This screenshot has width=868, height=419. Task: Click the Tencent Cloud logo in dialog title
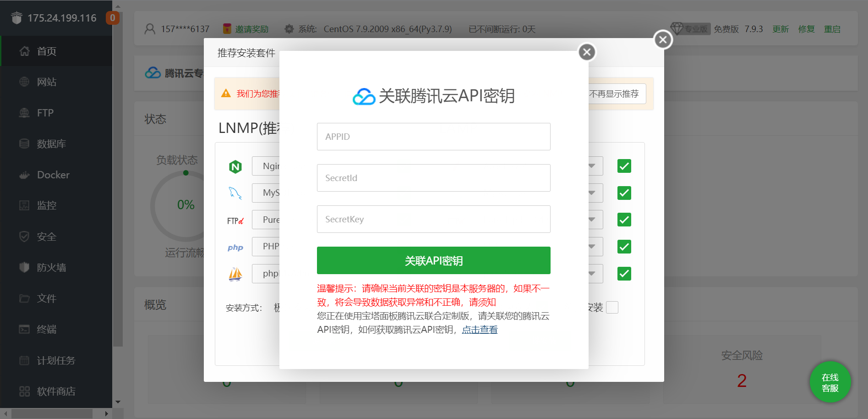pos(364,96)
